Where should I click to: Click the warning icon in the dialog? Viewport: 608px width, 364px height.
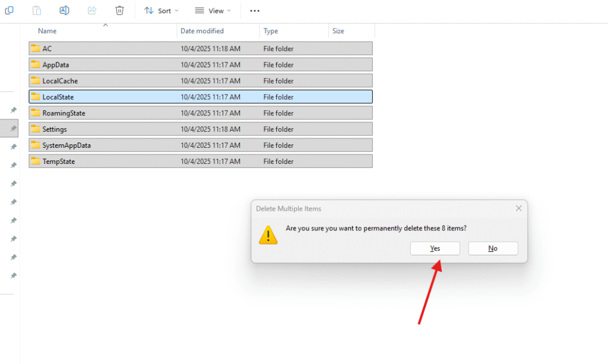pyautogui.click(x=268, y=235)
